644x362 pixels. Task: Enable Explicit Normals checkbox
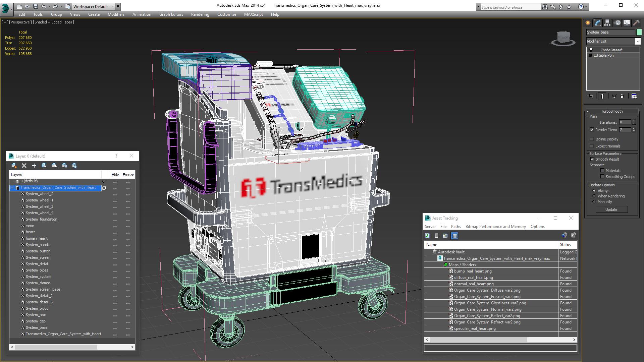pyautogui.click(x=592, y=146)
